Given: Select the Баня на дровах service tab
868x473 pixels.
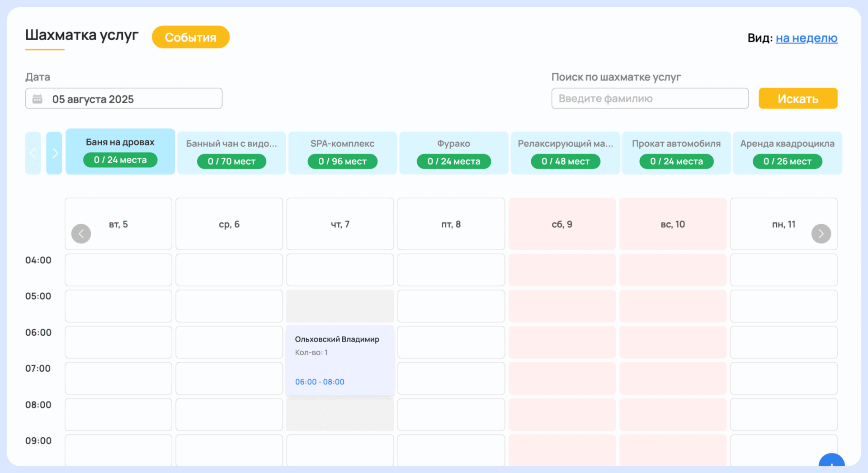Looking at the screenshot, I should point(120,152).
